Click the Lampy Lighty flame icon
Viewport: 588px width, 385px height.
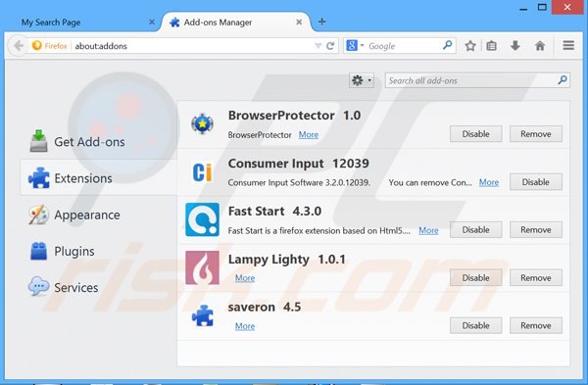(202, 267)
